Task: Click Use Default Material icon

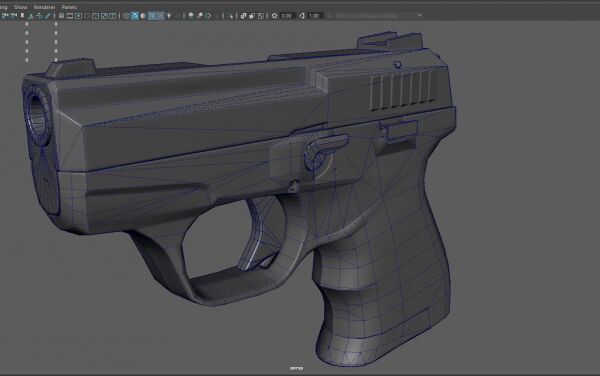Action: [x=143, y=16]
